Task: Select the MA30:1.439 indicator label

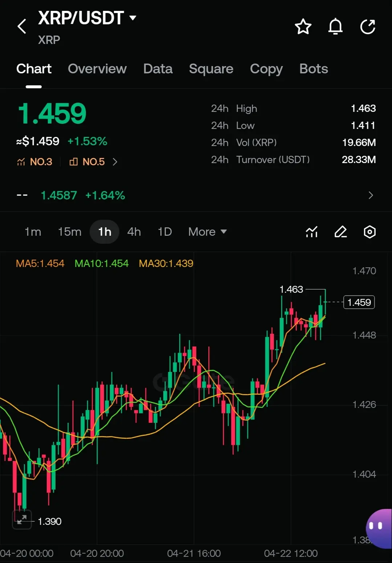Action: tap(166, 263)
